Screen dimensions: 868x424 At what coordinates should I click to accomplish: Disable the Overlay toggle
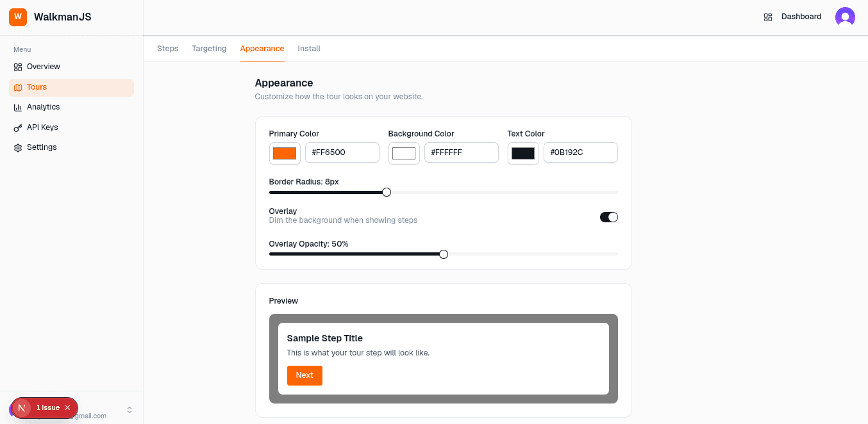pos(608,216)
